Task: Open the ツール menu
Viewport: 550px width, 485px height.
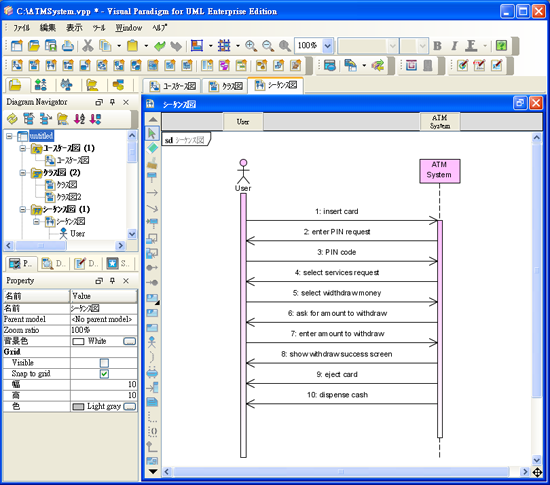Action: [x=99, y=27]
